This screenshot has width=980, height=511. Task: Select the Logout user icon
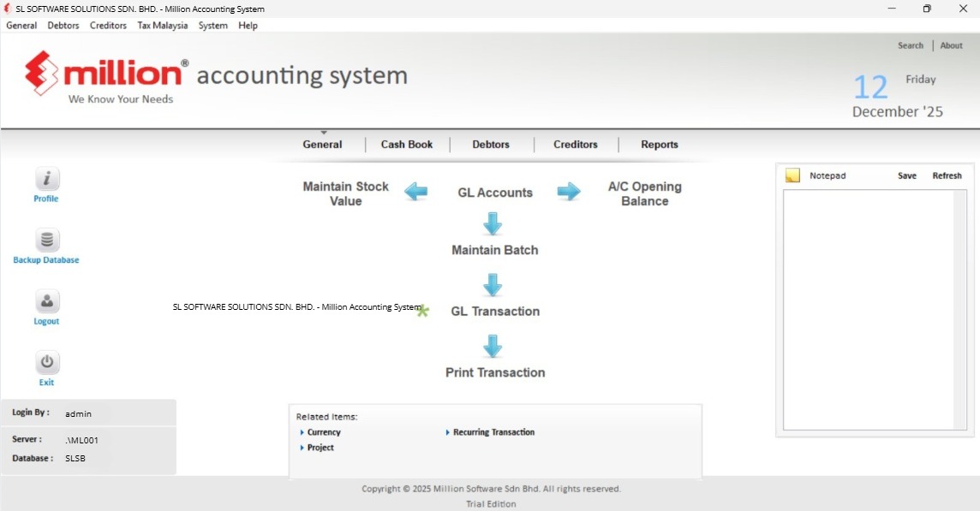(46, 301)
